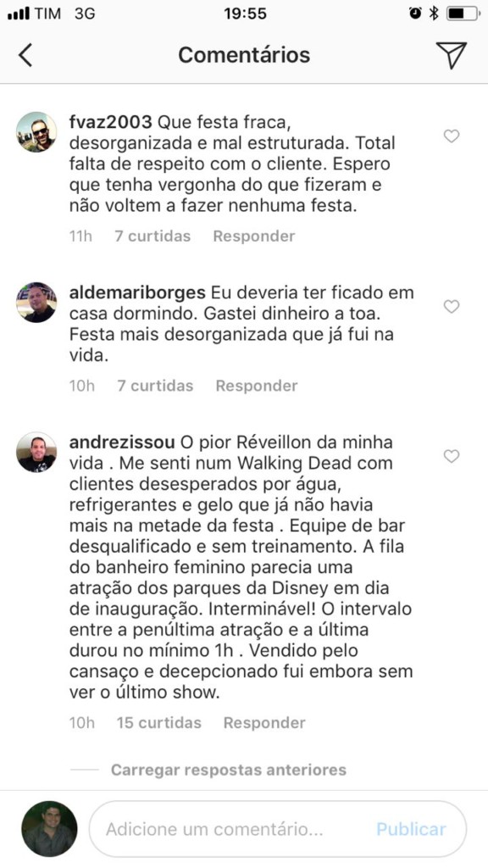Expand Carregar respostas anteriores

coord(229,770)
